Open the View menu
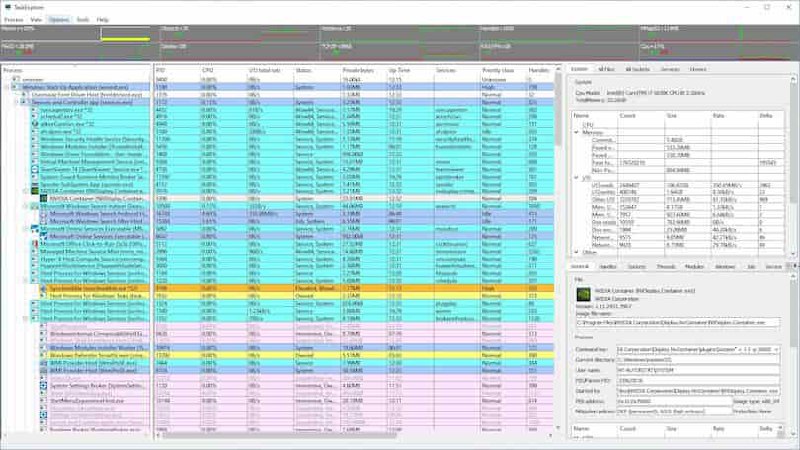The image size is (800, 450). 36,20
